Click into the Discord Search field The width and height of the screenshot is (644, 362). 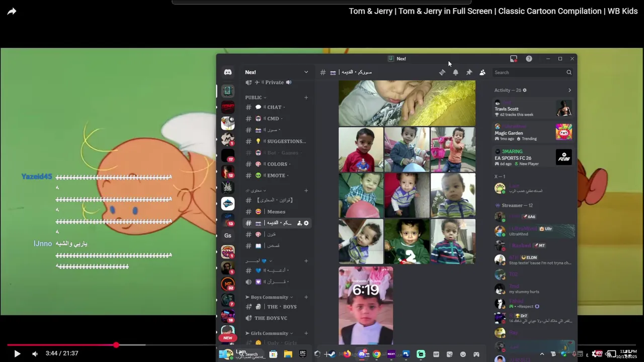[532, 72]
